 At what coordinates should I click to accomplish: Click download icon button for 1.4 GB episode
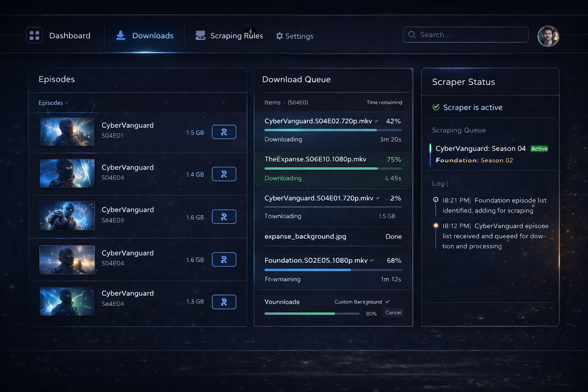tap(224, 174)
